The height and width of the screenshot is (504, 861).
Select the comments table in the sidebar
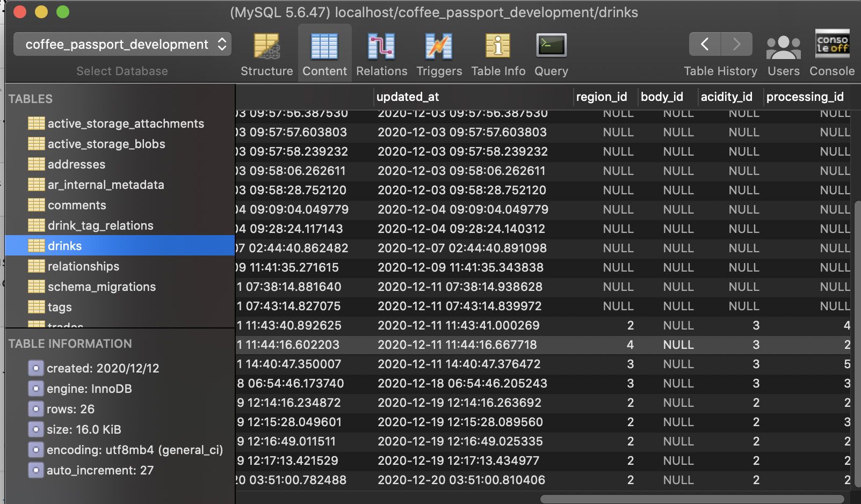tap(77, 204)
